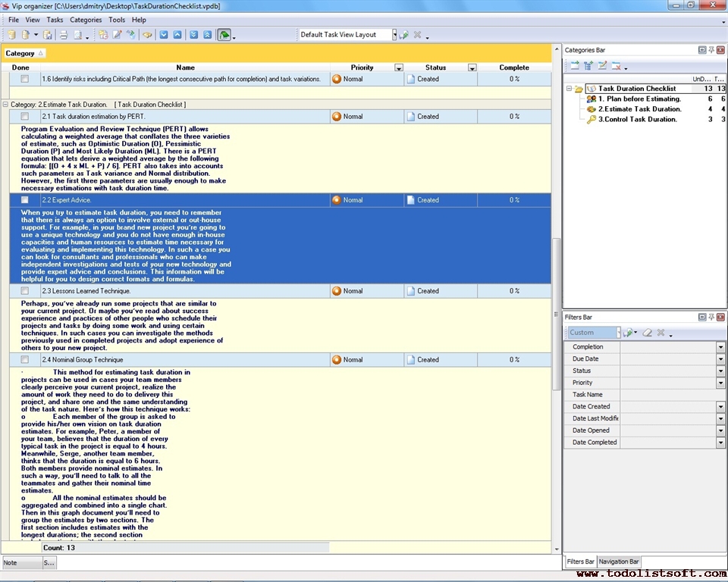
Task: Click the Add Category icon in Categories Bar
Action: click(x=575, y=66)
